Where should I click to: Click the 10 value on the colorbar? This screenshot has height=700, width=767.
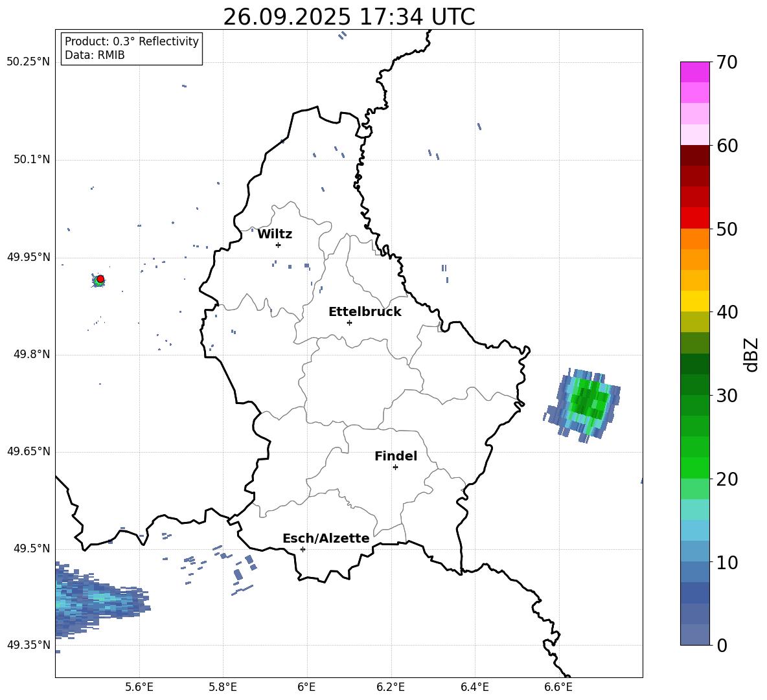(727, 562)
